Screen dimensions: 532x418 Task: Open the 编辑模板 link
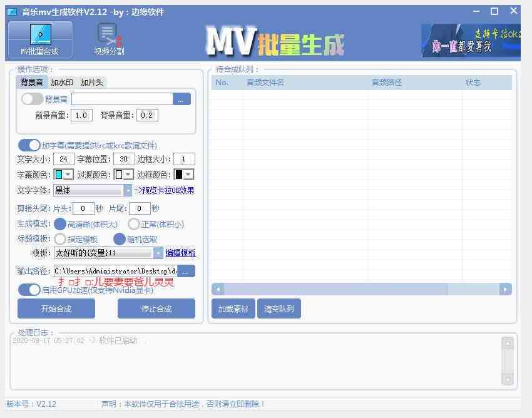pos(180,253)
